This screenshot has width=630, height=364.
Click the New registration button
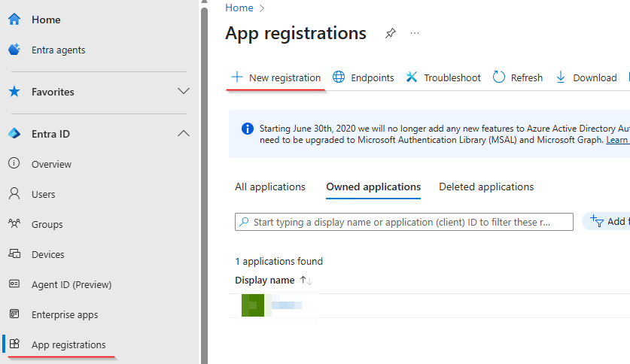point(275,77)
